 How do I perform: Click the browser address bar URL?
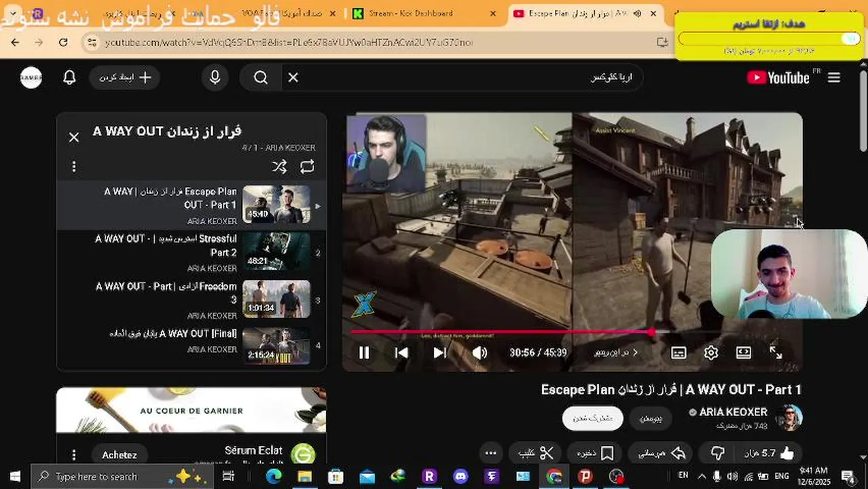click(x=289, y=42)
